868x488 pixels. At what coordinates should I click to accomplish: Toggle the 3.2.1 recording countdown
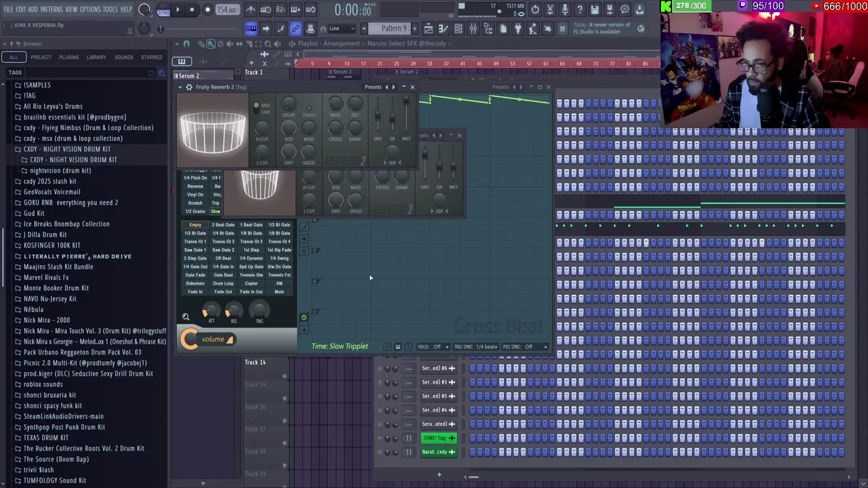(x=281, y=9)
